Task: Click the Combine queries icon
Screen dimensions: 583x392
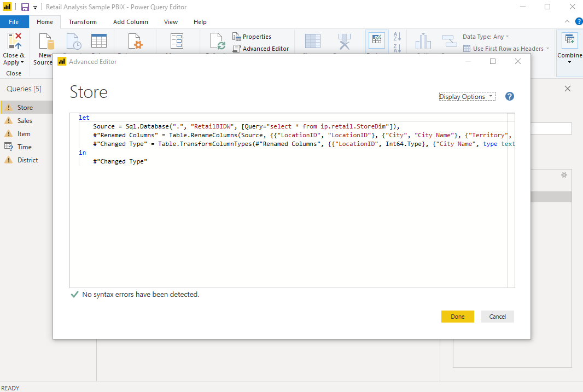Action: pyautogui.click(x=570, y=39)
